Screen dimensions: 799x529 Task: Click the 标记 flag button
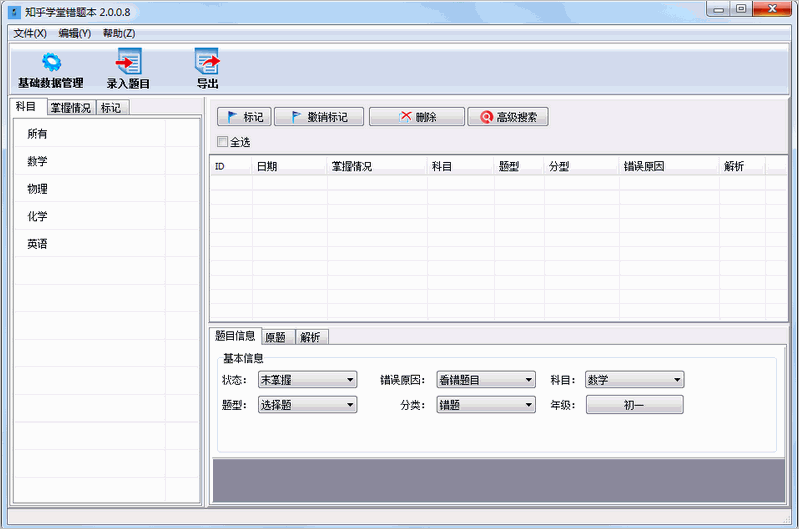[x=244, y=117]
